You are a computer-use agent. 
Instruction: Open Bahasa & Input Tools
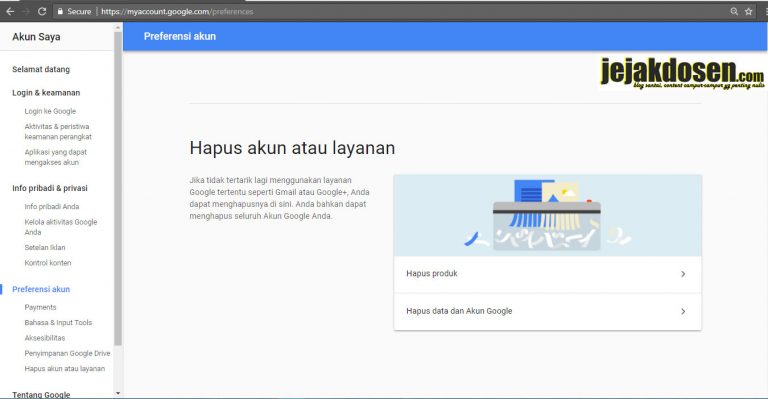tap(58, 323)
